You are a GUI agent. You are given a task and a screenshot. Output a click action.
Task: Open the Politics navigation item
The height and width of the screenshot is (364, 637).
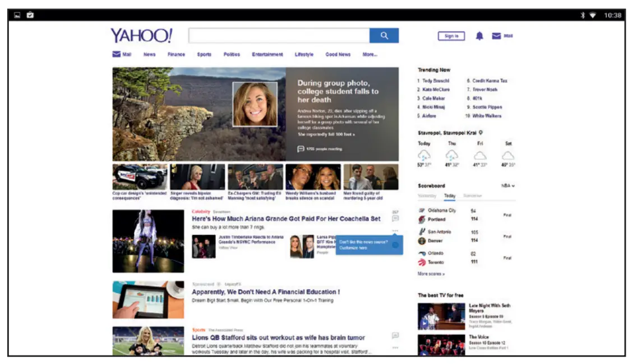click(x=232, y=54)
